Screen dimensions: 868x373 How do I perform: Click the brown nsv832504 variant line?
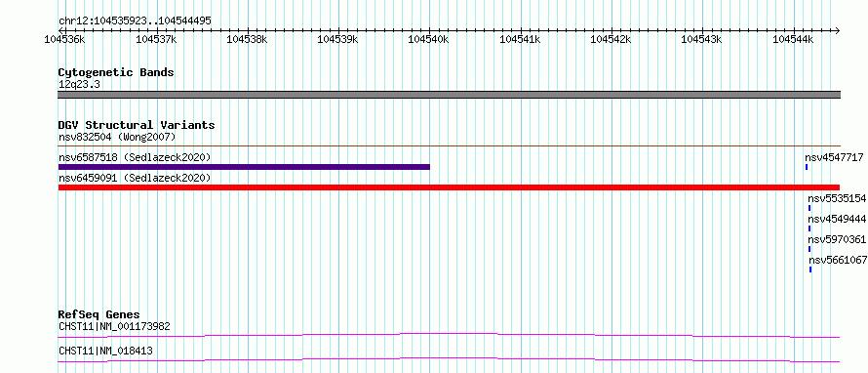pyautogui.click(x=449, y=145)
